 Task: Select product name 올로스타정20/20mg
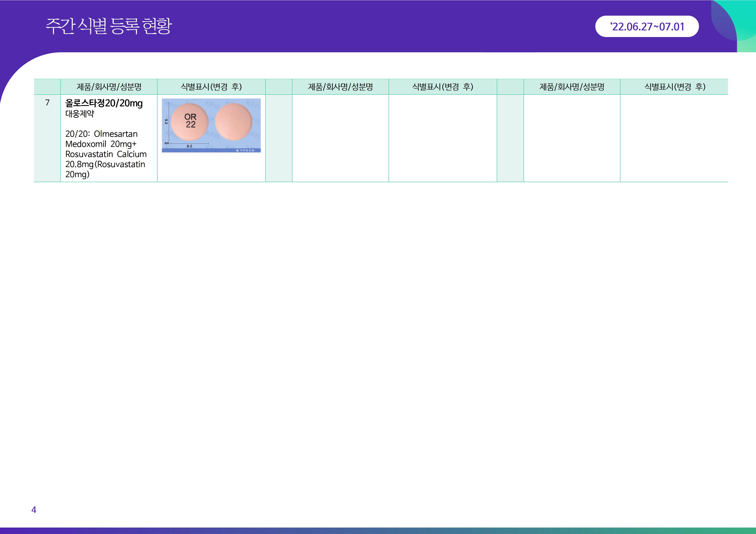104,103
